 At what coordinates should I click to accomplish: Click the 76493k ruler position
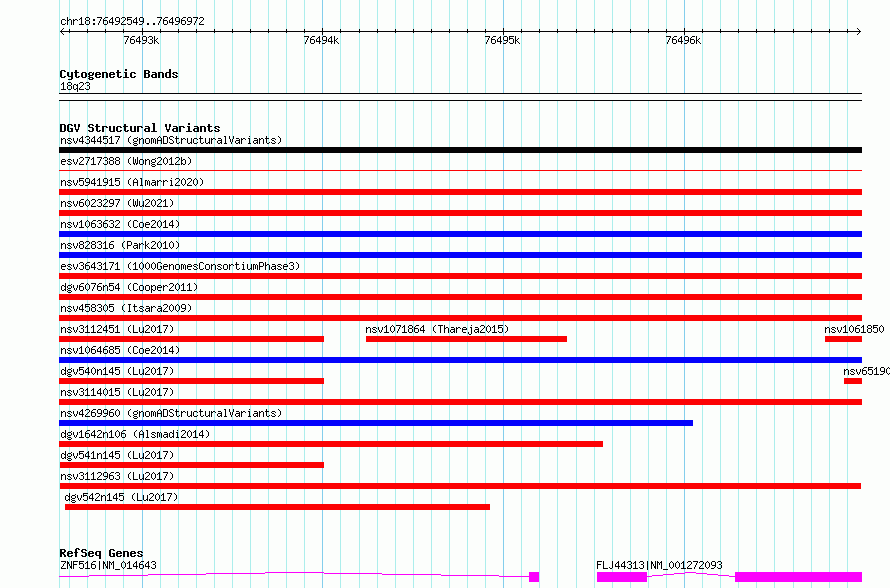(141, 40)
